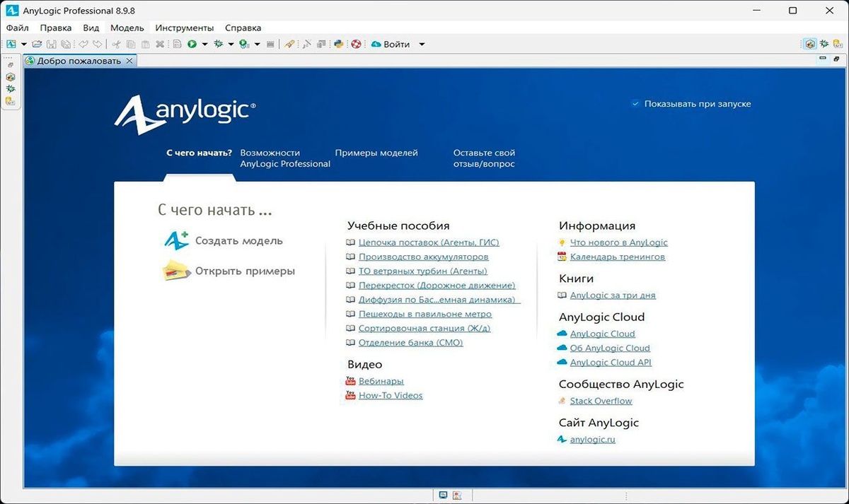Open Перекресток (Дорожное движение) link
This screenshot has width=849, height=504.
point(437,286)
